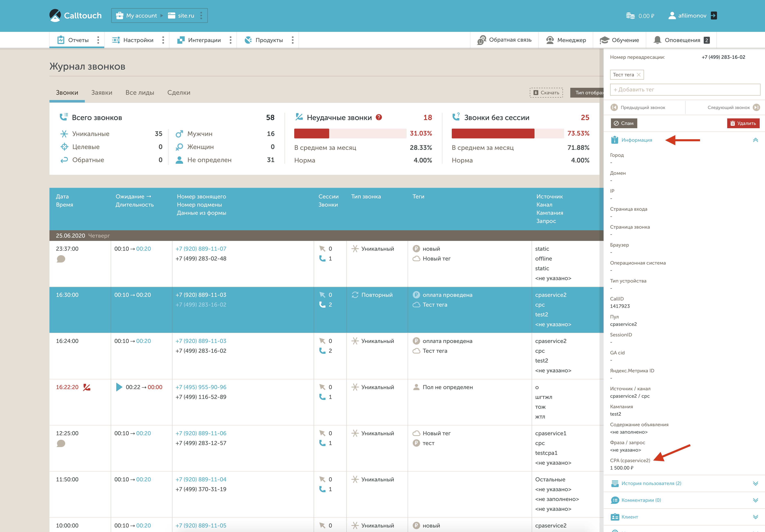Log out using the exit arrow icon

tap(714, 16)
